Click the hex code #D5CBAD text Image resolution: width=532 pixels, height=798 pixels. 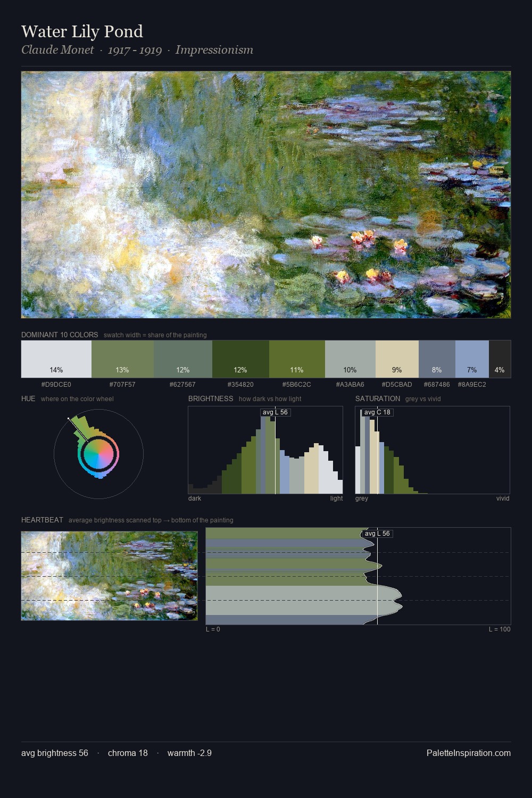pos(397,384)
